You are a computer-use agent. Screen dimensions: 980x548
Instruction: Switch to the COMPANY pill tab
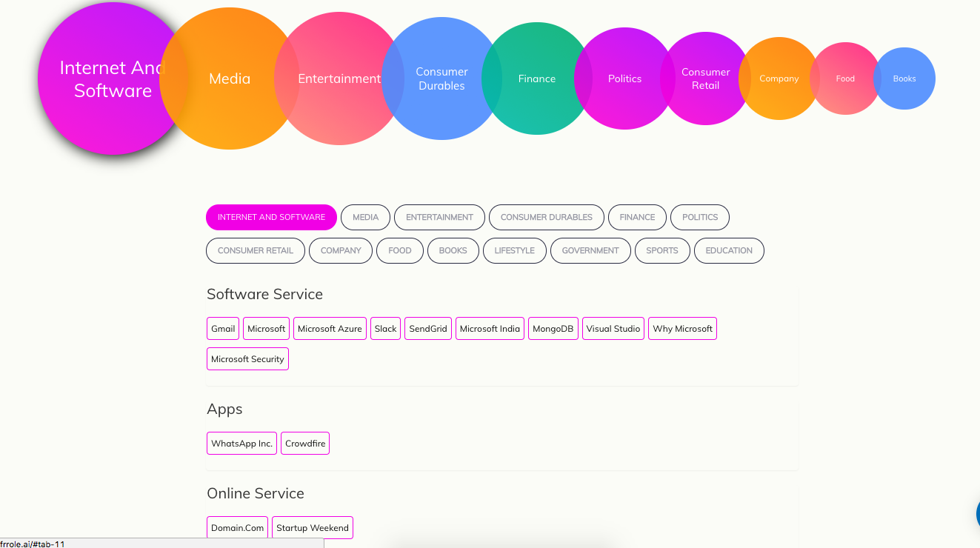coord(341,250)
